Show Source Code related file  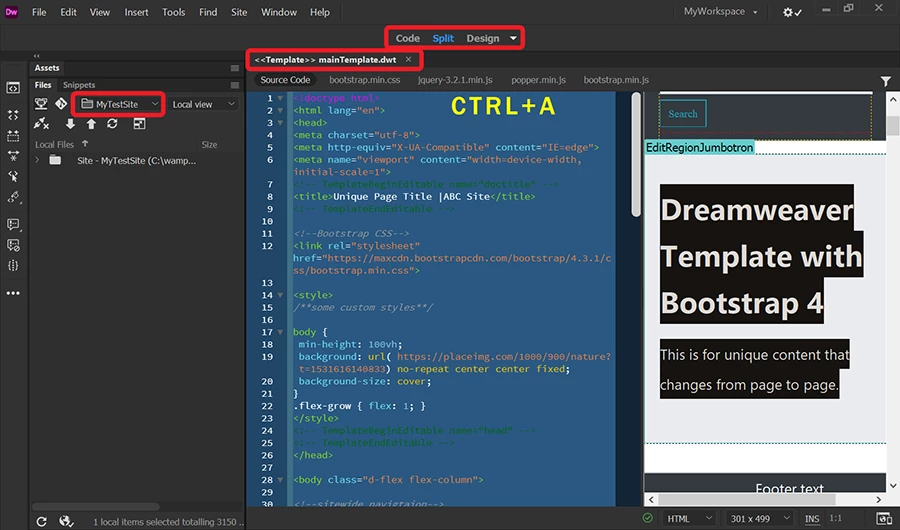[285, 80]
